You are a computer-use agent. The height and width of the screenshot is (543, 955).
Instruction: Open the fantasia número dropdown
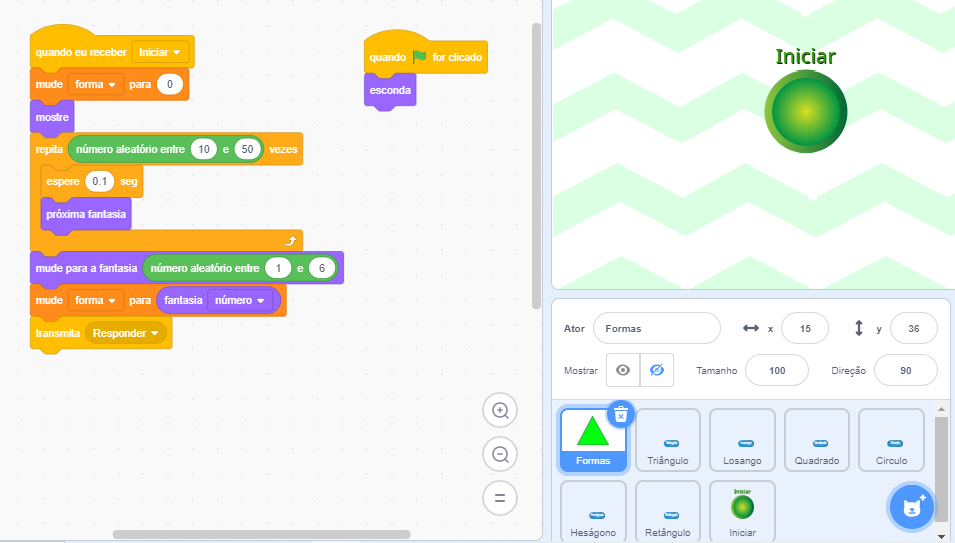tap(241, 300)
